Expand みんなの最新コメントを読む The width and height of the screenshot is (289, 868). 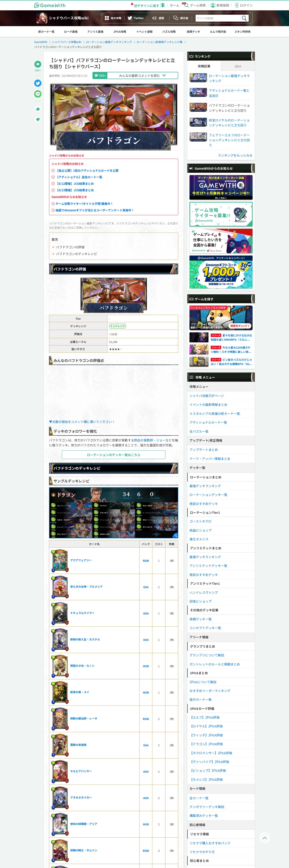tap(143, 75)
